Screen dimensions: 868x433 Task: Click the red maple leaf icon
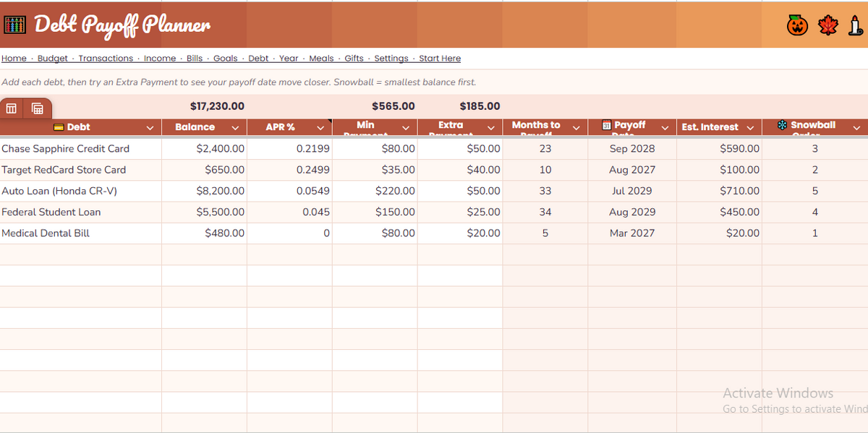pyautogui.click(x=827, y=26)
